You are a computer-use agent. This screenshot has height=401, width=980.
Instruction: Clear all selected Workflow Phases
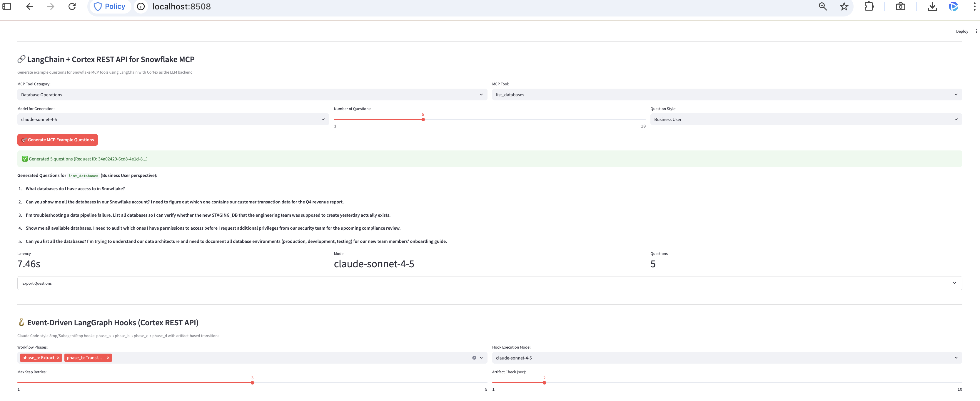coord(474,358)
